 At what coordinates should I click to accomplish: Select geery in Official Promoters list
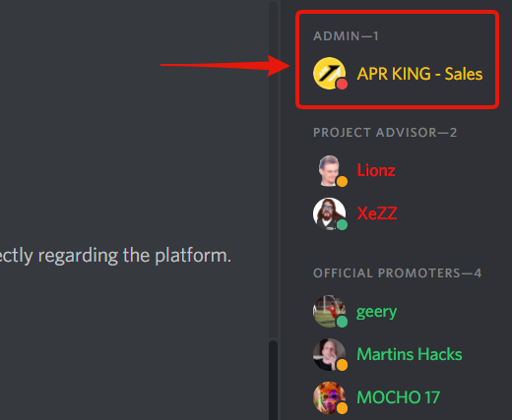pos(376,312)
